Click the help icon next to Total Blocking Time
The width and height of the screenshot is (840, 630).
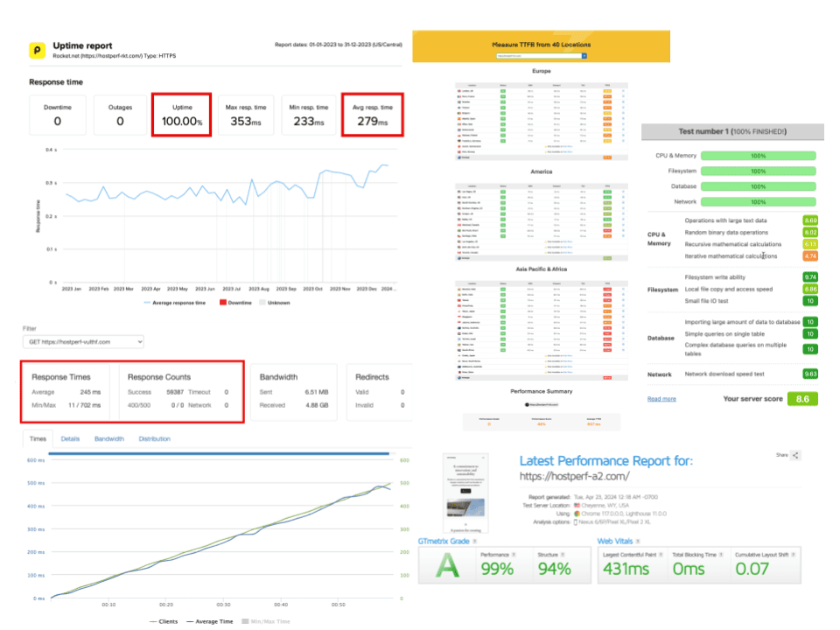pyautogui.click(x=721, y=555)
